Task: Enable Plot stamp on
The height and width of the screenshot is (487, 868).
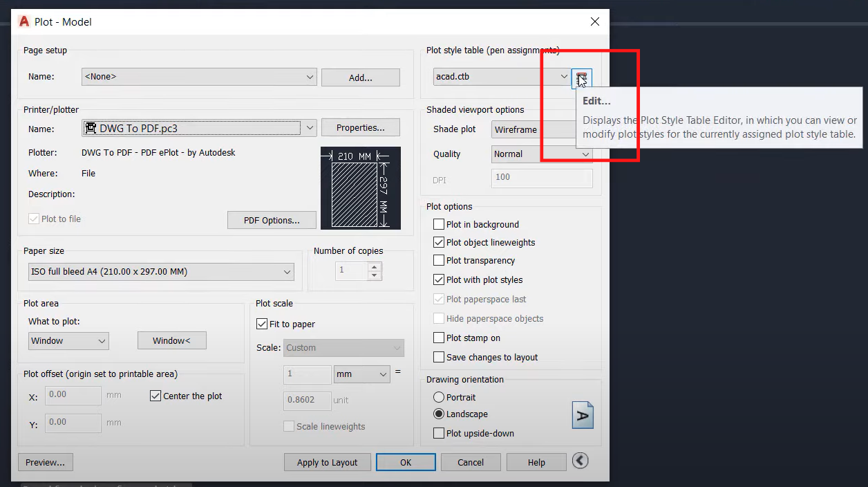Action: (438, 338)
